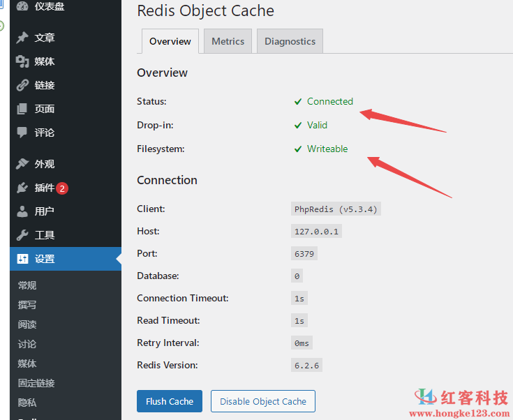The image size is (513, 420).
Task: Click the PhpRedis (v5.3.4) client value
Action: [x=336, y=209]
